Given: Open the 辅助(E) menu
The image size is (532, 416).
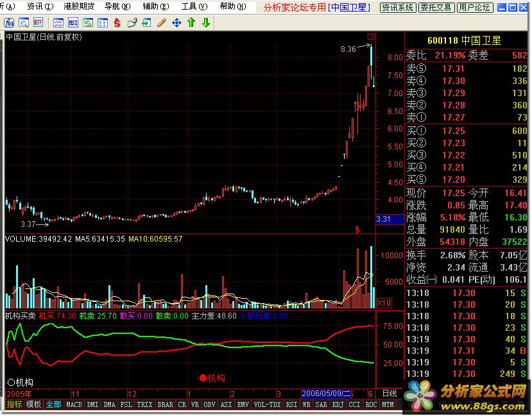Looking at the screenshot, I should coord(156,6).
